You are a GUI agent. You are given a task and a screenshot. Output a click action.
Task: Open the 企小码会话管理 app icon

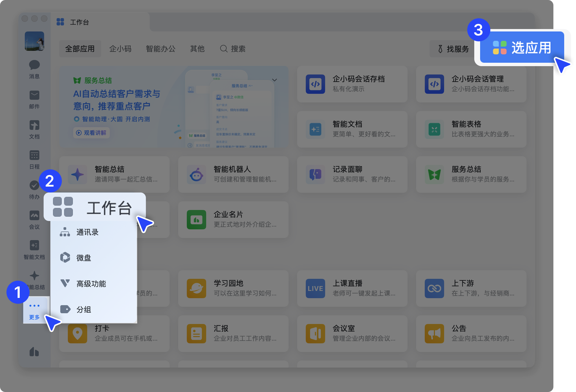coord(434,84)
